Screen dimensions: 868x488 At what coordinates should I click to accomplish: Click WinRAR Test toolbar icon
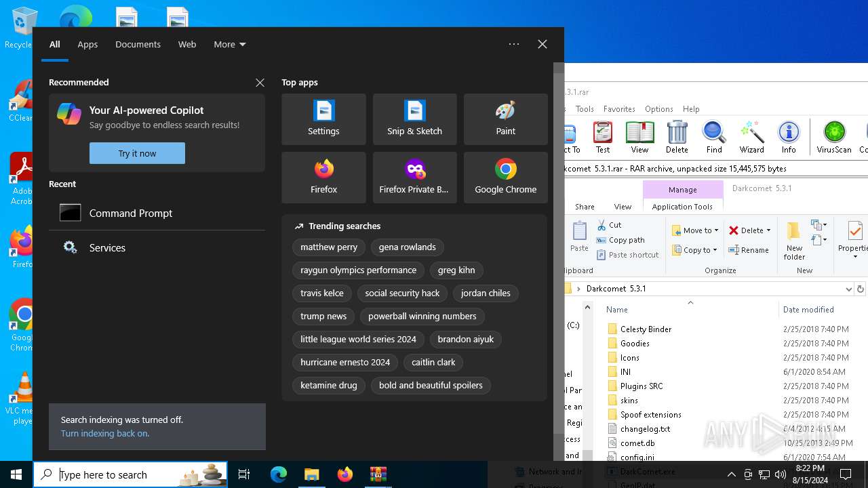[x=602, y=137]
